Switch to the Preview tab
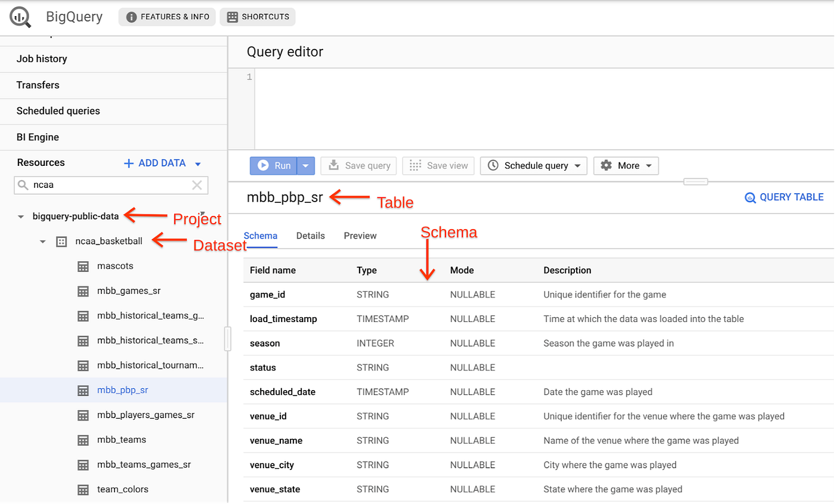 click(x=359, y=236)
